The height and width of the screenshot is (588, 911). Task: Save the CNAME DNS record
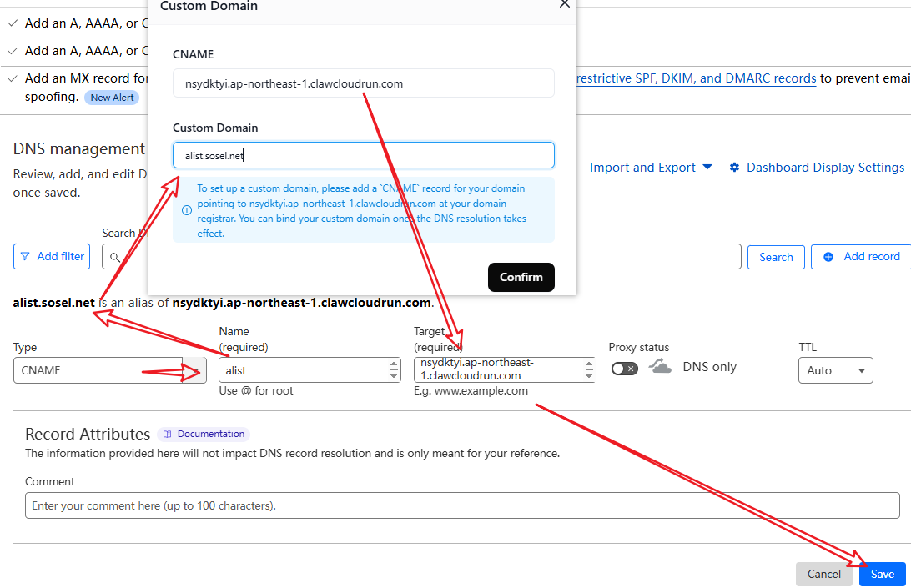click(x=882, y=574)
